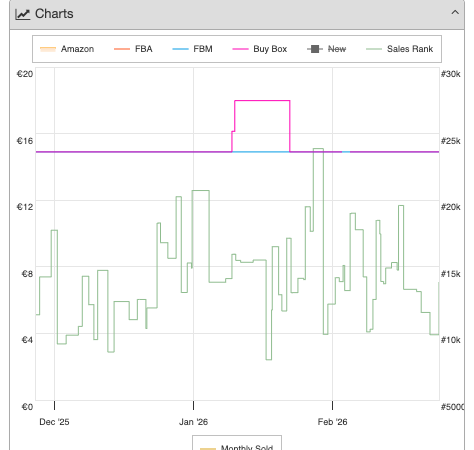Click the #30k rank axis label

point(451,74)
